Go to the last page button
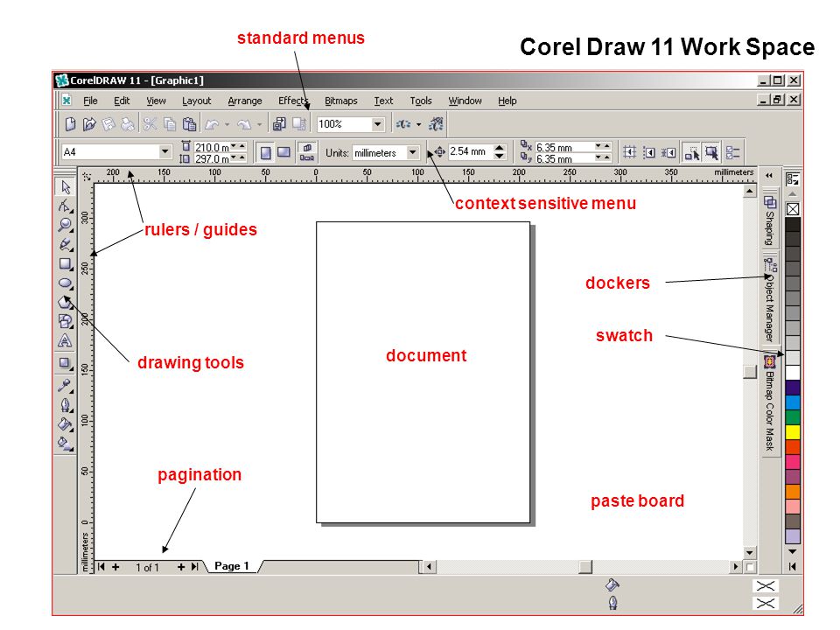The height and width of the screenshot is (630, 840). click(194, 567)
